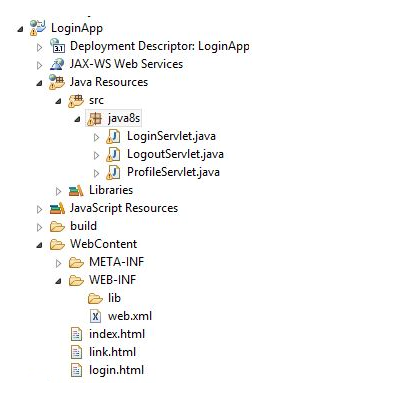
Task: Click the src source folder icon
Action: tap(76, 100)
